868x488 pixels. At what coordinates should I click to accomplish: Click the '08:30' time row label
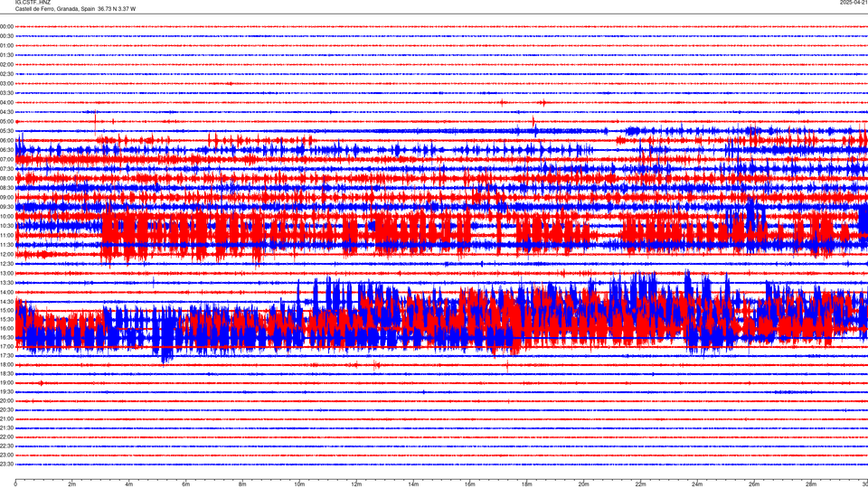coord(6,188)
